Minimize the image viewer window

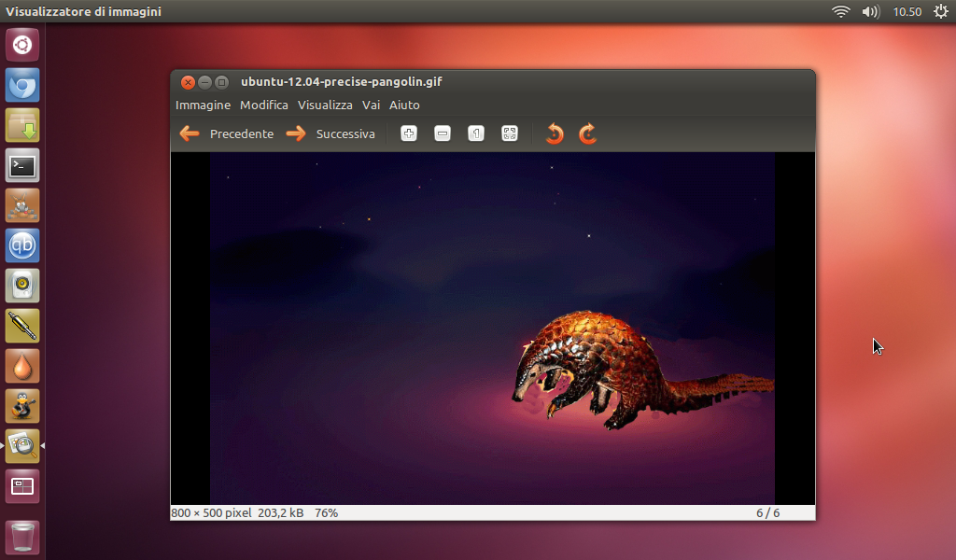tap(204, 82)
